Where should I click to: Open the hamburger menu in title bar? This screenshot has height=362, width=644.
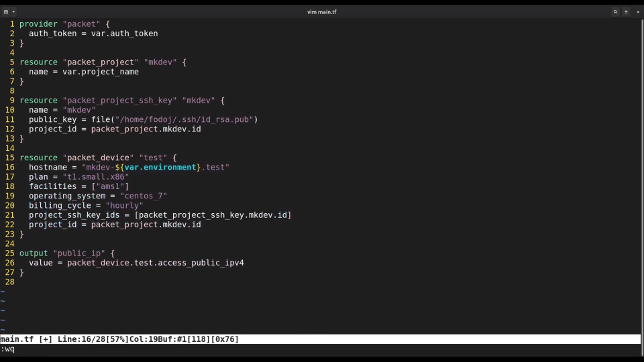pos(626,12)
